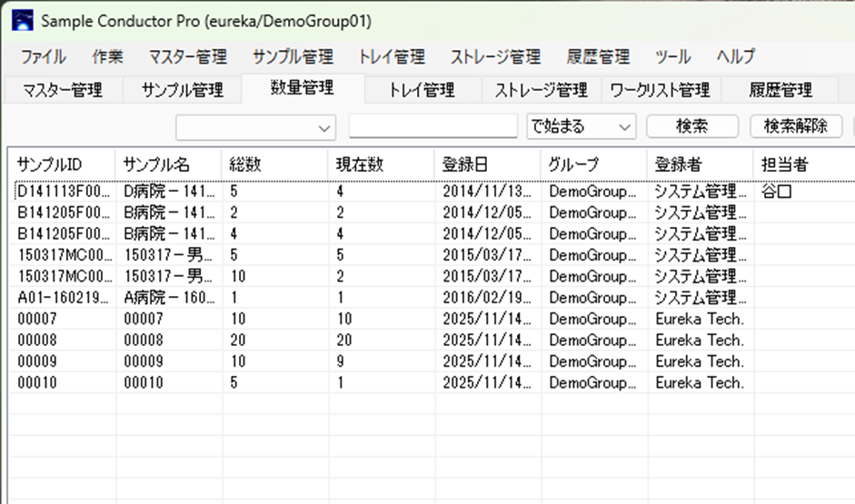The height and width of the screenshot is (504, 855).
Task: Expand the empty search field dropdown
Action: (x=326, y=128)
